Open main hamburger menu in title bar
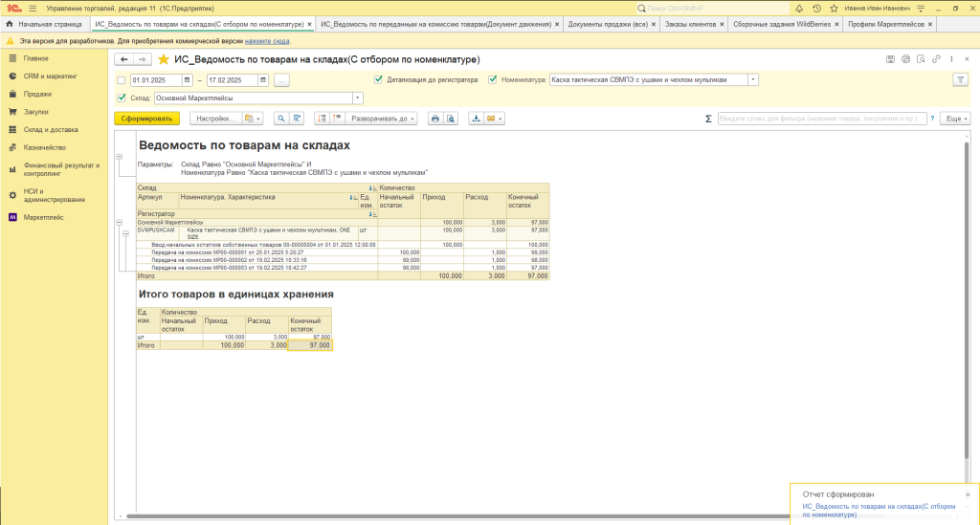Image resolution: width=980 pixels, height=525 pixels. pyautogui.click(x=33, y=8)
